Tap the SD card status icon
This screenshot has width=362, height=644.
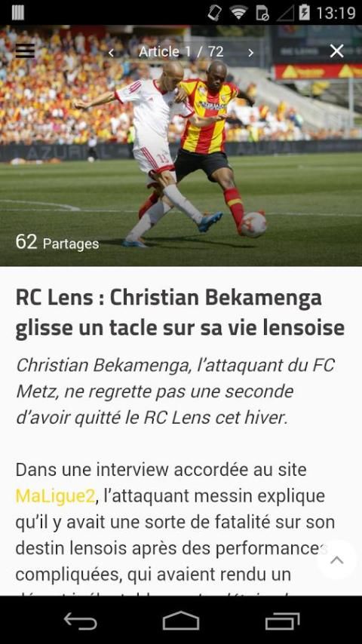point(262,13)
